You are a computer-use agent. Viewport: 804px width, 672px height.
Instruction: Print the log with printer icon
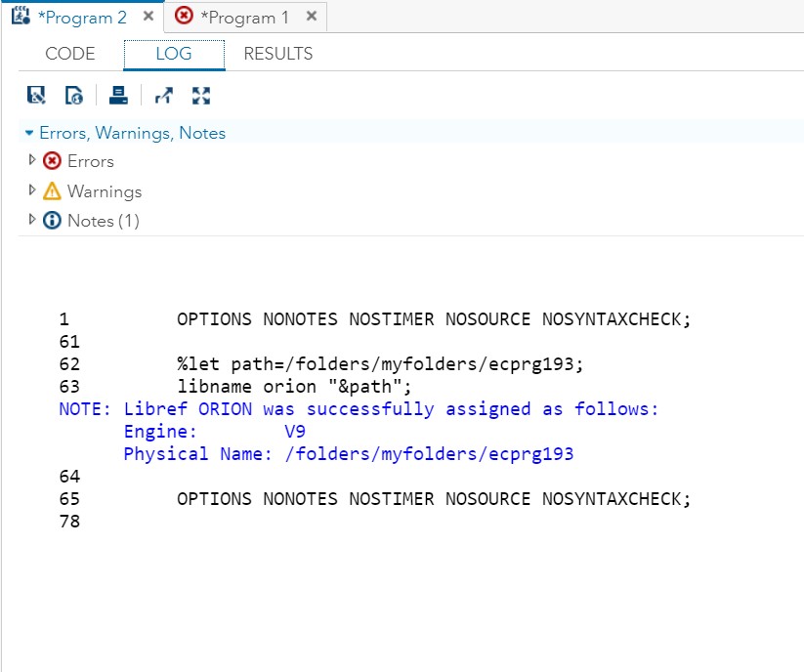pyautogui.click(x=118, y=96)
